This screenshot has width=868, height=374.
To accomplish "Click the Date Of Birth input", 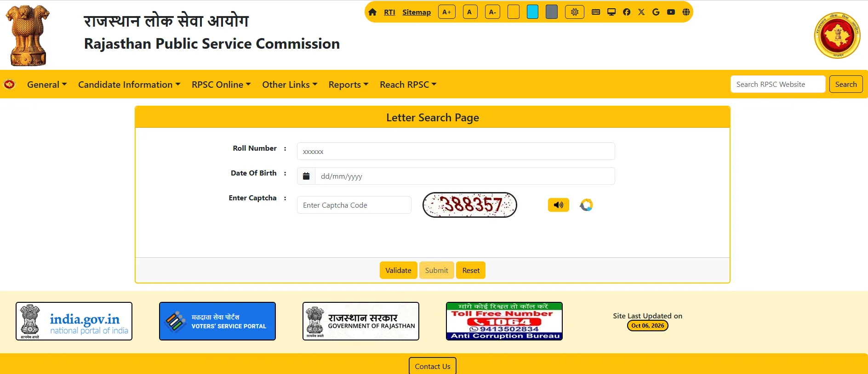I will pos(465,176).
